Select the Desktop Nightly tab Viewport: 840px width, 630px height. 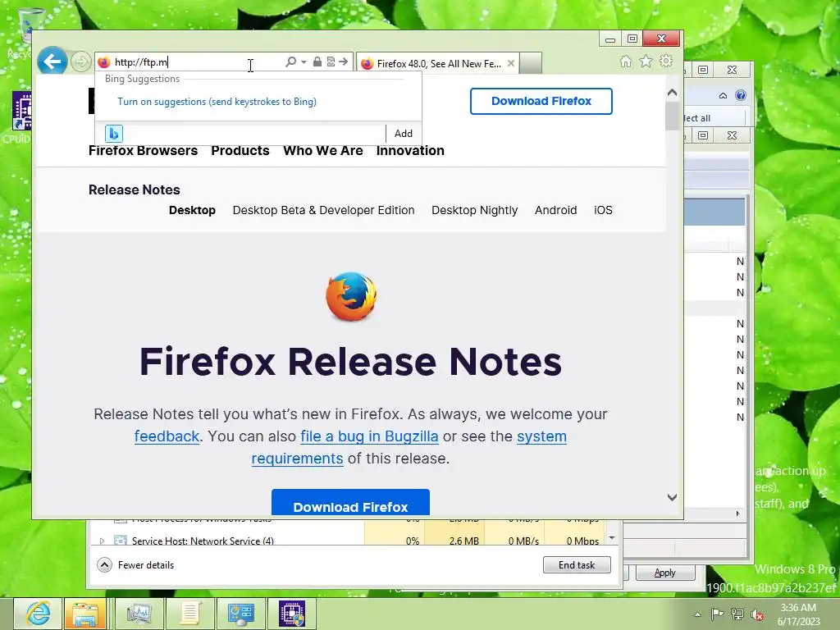[475, 210]
